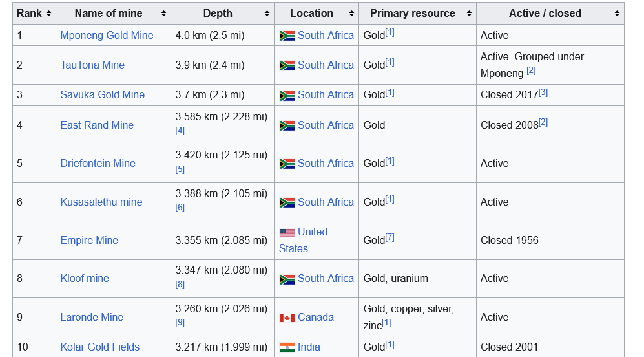Open citation [1] beside Gold in Mponeng row
This screenshot has width=644, height=357.
(x=390, y=32)
